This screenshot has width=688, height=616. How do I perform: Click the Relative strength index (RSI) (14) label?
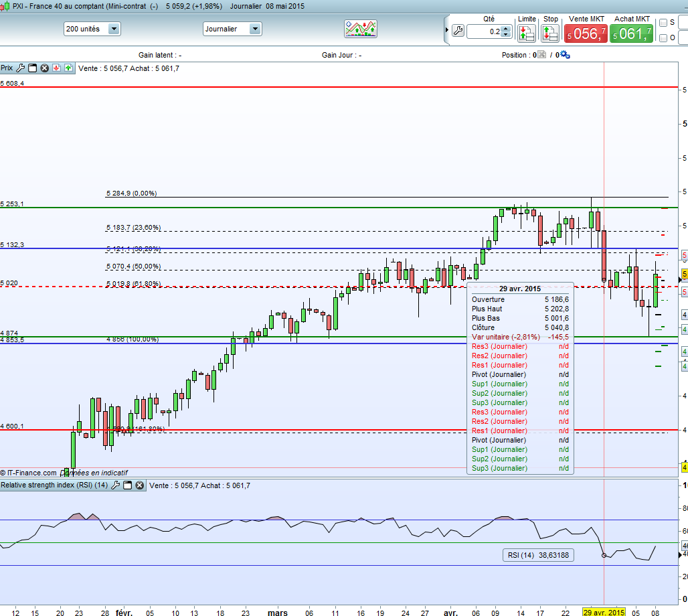coord(54,485)
